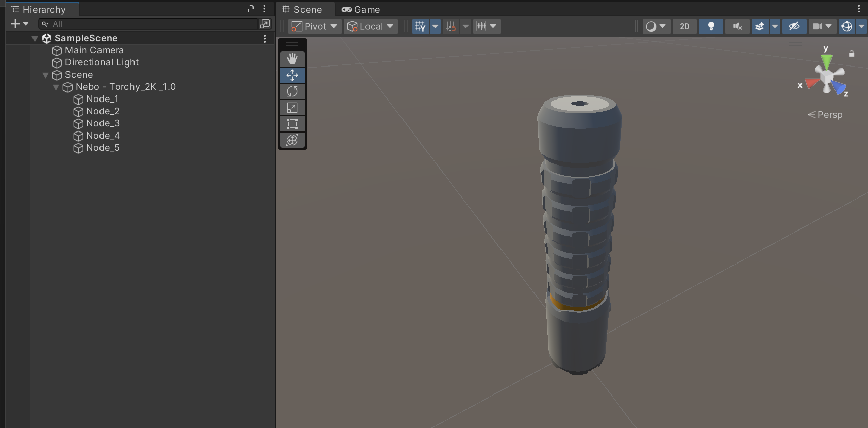Activate the Move tool
Screen dimensions: 868x428
[x=292, y=75]
